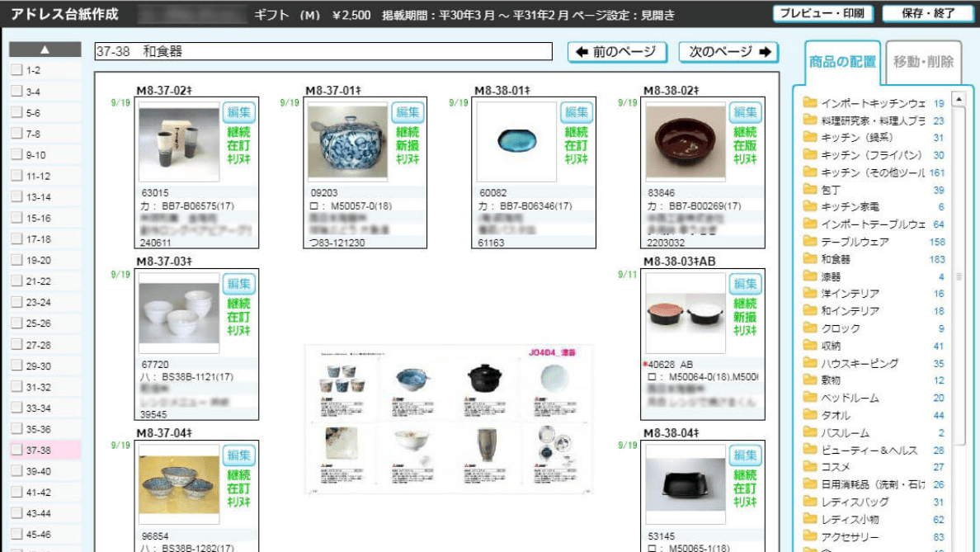Click category list scrollbar up arrow
Image resolution: width=980 pixels, height=552 pixels.
pyautogui.click(x=959, y=99)
